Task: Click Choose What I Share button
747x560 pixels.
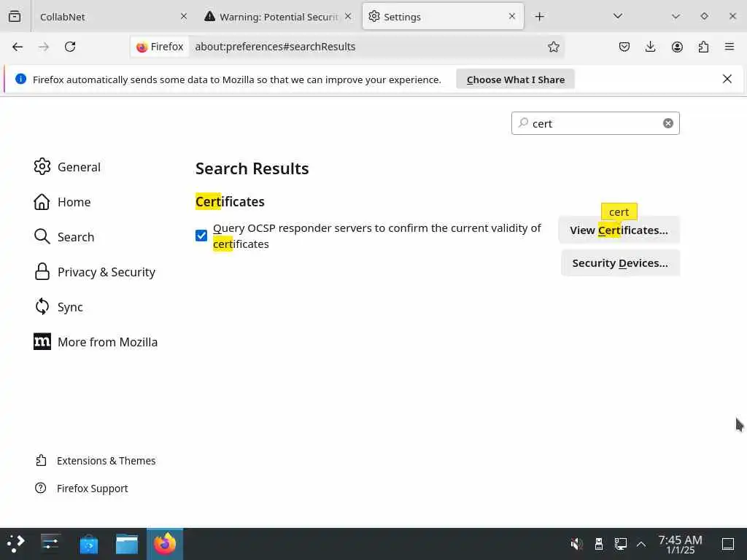Action: click(516, 79)
